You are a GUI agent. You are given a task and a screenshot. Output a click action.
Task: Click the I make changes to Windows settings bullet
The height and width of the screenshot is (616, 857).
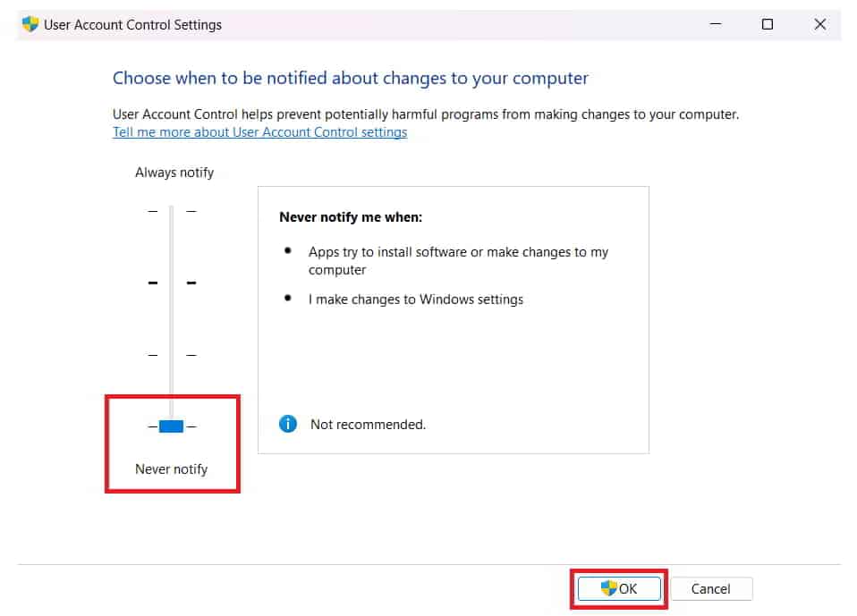pyautogui.click(x=415, y=300)
